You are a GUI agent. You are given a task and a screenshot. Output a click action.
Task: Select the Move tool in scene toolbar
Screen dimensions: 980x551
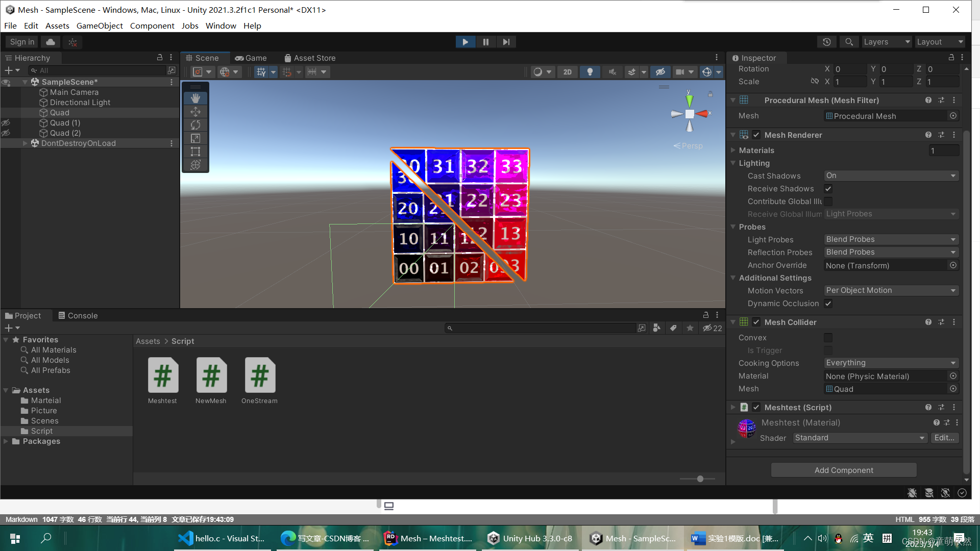[195, 112]
